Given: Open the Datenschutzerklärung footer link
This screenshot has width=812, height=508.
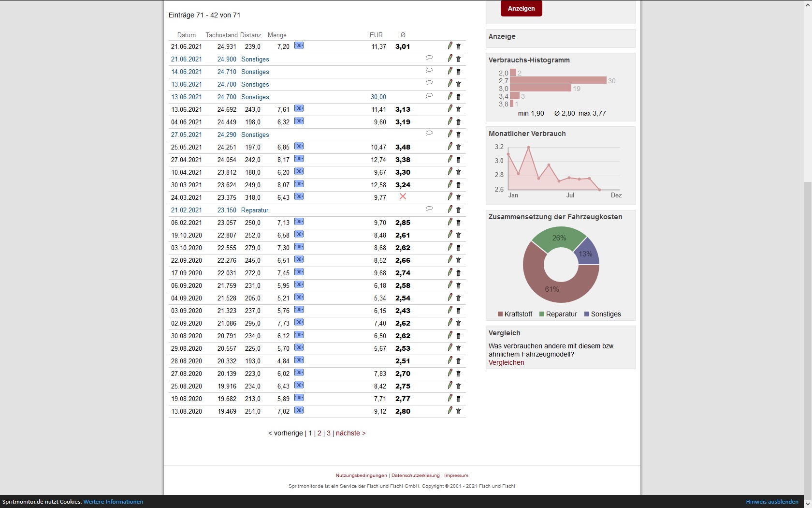Looking at the screenshot, I should pyautogui.click(x=415, y=476).
